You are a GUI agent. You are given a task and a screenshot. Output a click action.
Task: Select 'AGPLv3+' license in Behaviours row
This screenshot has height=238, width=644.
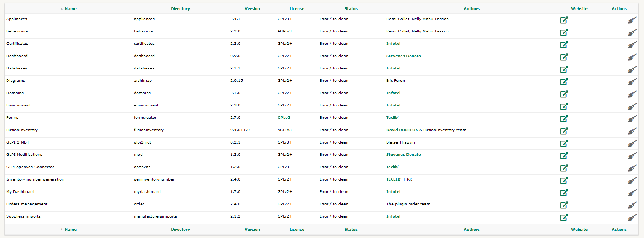[x=286, y=31]
